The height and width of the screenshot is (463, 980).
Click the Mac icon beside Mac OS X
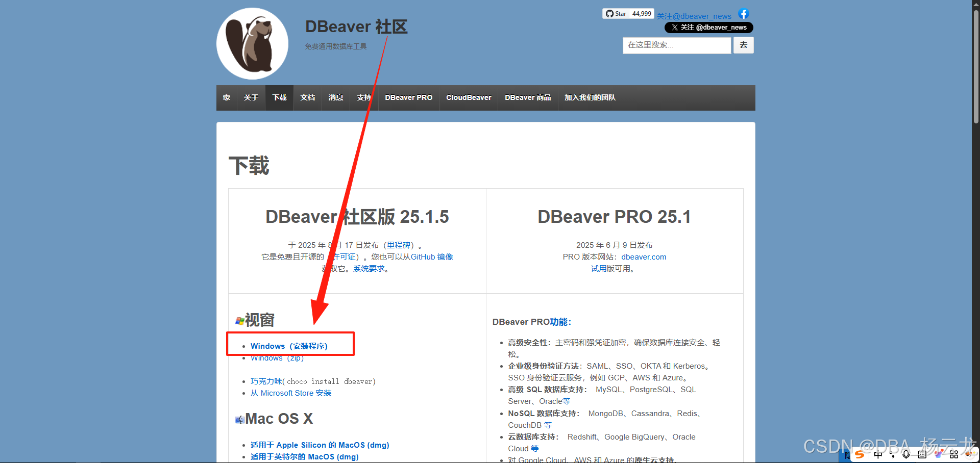pos(239,420)
